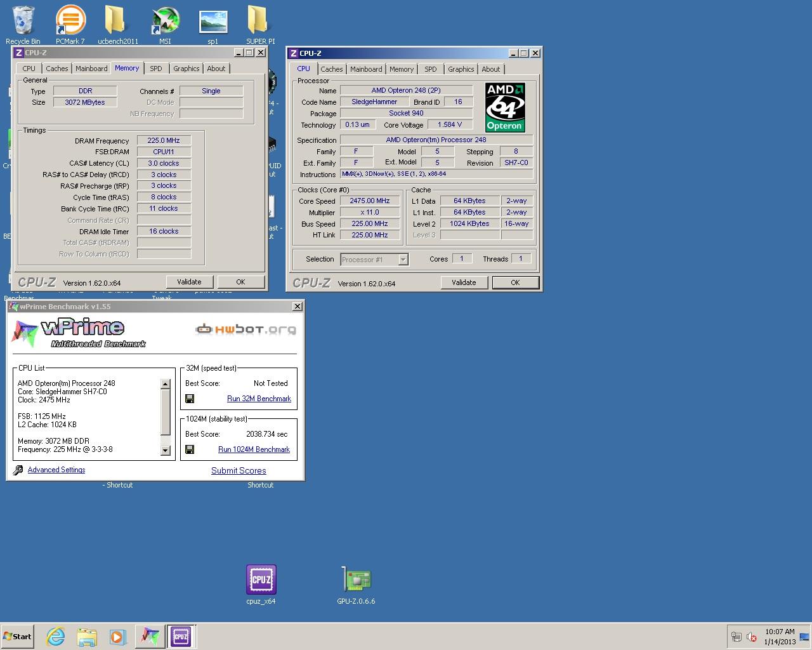
Task: Click Validate in the memory CPU-Z window
Action: (189, 282)
